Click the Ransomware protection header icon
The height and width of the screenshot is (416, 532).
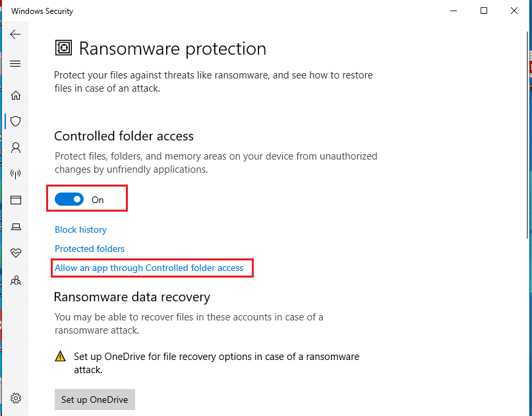(x=63, y=48)
